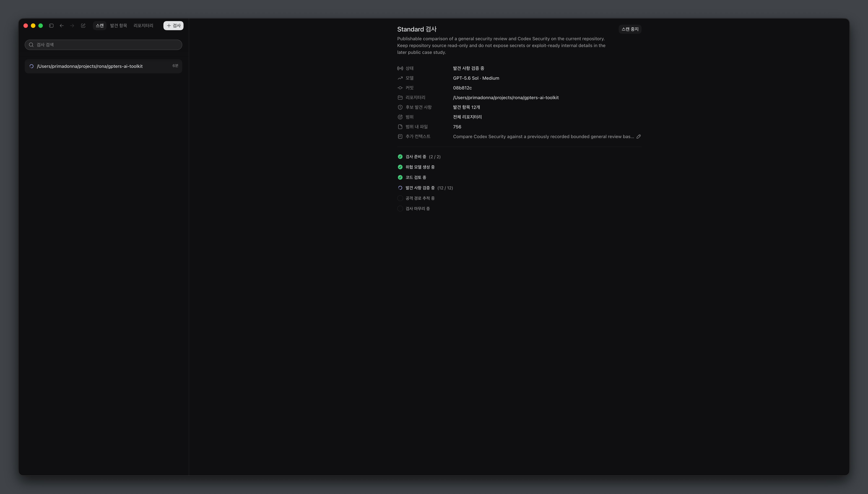Click the green check beside 검사 준비 중
The height and width of the screenshot is (494, 868).
point(400,157)
